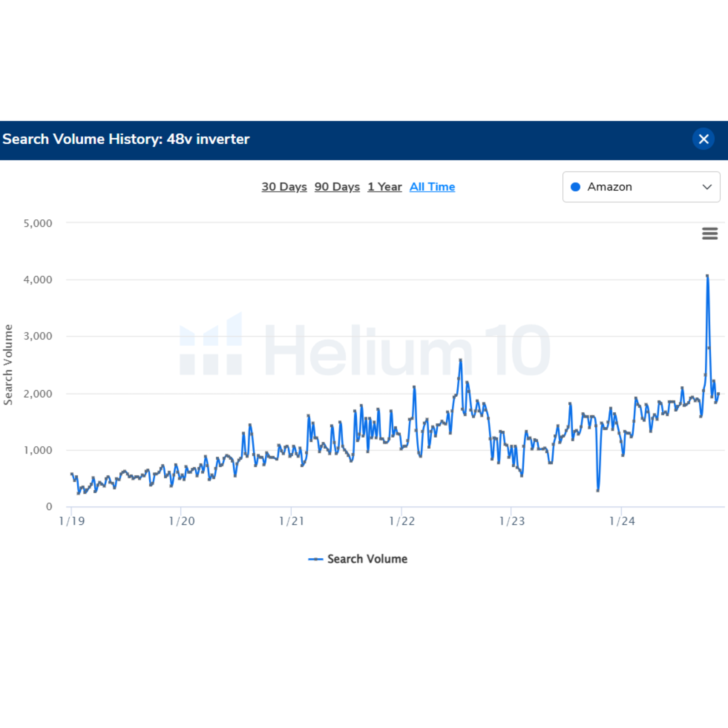This screenshot has width=728, height=728.
Task: Click the dialog title '48v inverter'
Action: [x=208, y=139]
